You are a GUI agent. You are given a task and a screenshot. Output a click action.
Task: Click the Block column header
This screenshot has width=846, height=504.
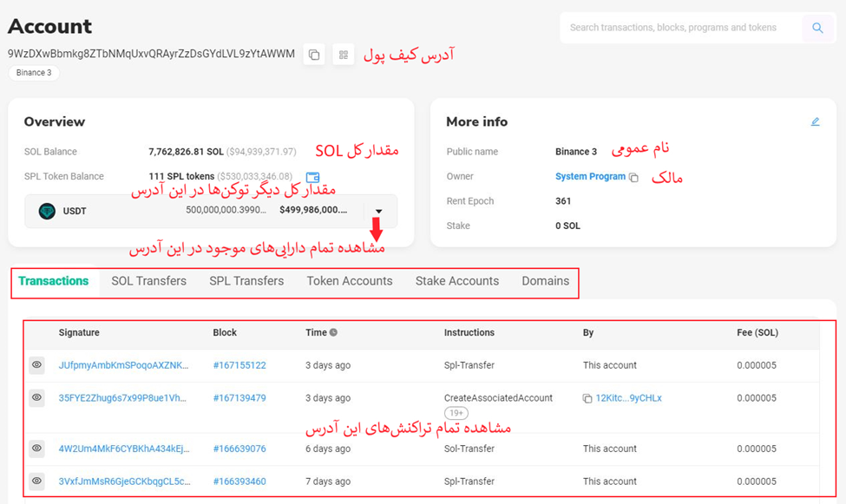point(225,332)
